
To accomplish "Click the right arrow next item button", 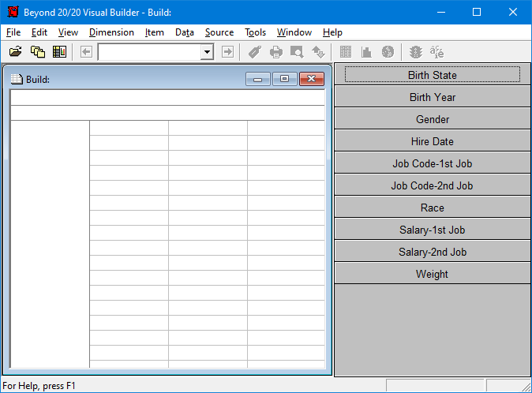I will pos(227,52).
